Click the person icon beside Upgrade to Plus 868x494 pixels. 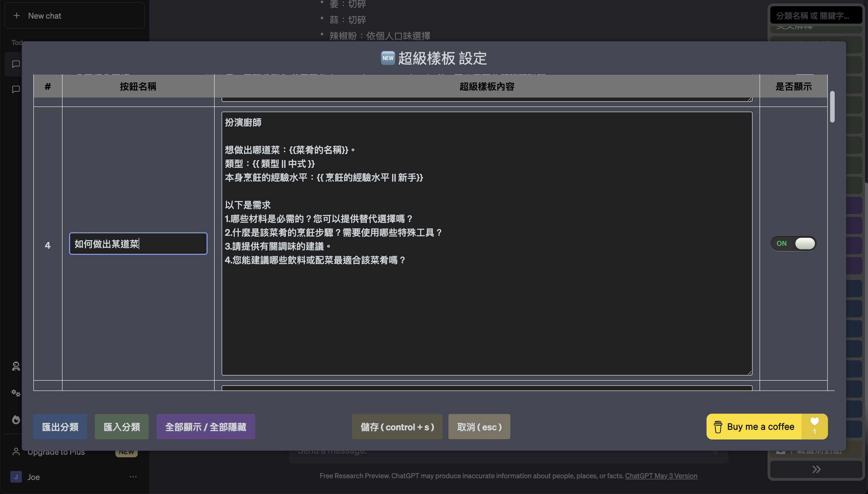point(16,452)
